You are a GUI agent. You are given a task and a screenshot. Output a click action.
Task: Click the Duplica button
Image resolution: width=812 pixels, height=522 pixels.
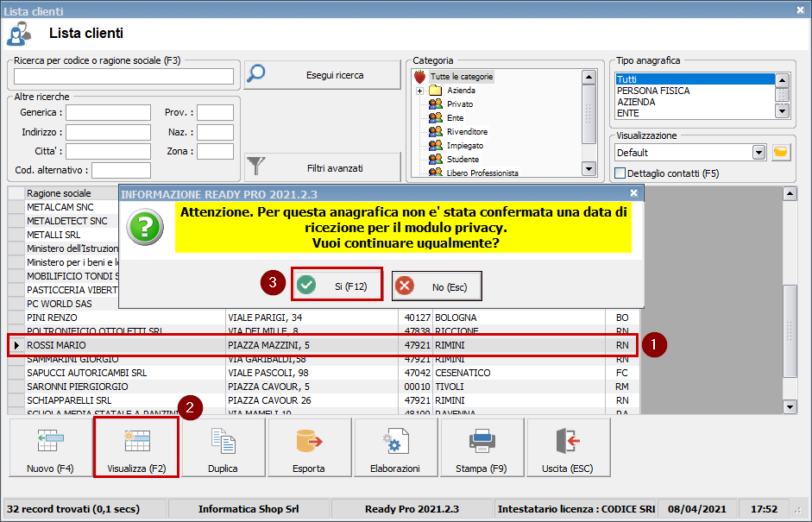click(223, 448)
